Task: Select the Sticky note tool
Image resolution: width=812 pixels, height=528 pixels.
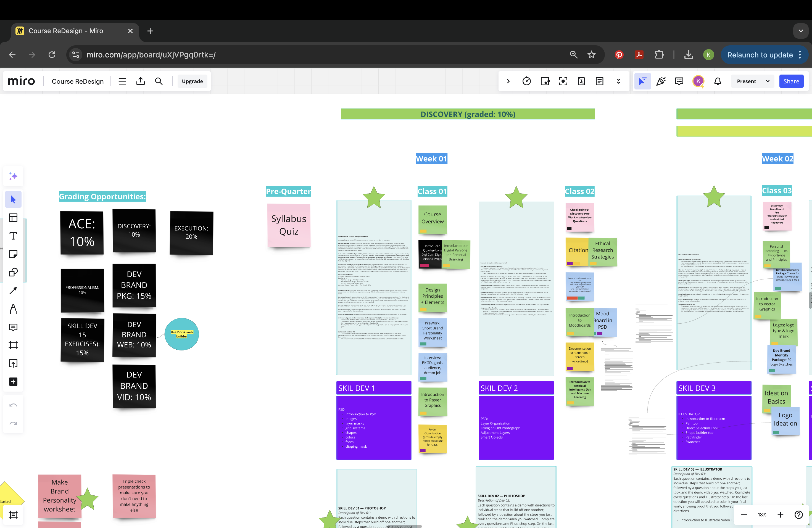Action: 13,254
